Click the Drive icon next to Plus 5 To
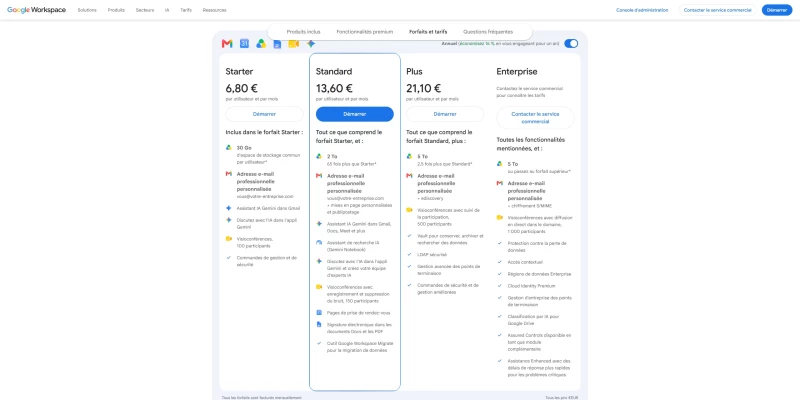The width and height of the screenshot is (800, 400). tap(409, 156)
